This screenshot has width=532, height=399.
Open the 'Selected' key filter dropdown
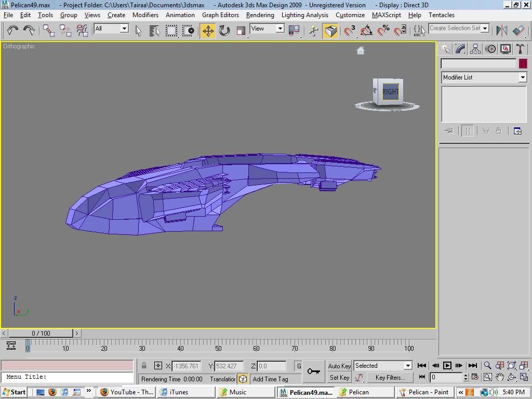coord(383,365)
